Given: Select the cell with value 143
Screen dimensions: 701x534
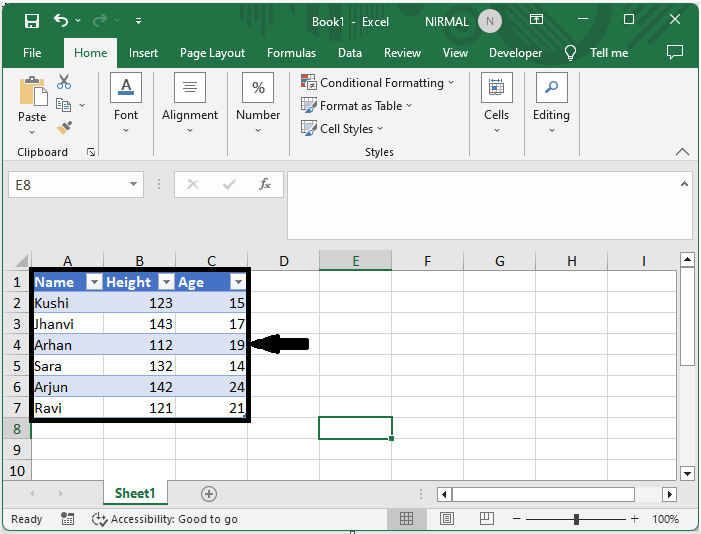Looking at the screenshot, I should [139, 324].
